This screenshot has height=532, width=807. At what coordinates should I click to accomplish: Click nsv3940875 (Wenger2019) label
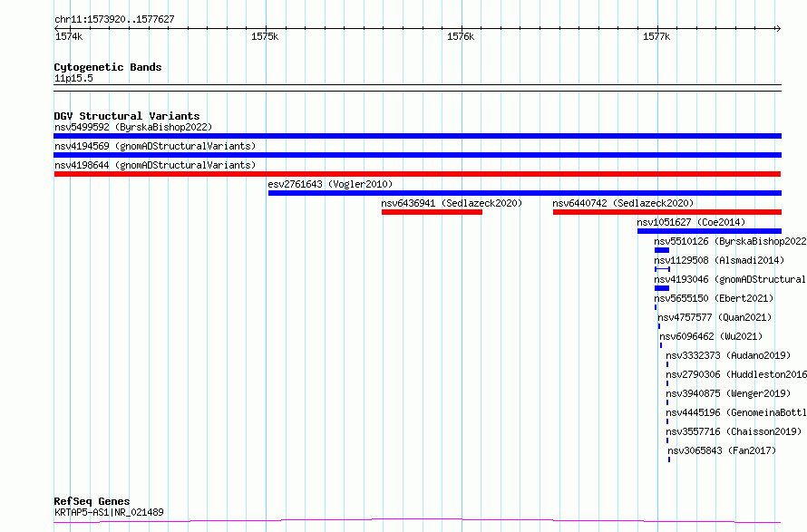point(728,393)
